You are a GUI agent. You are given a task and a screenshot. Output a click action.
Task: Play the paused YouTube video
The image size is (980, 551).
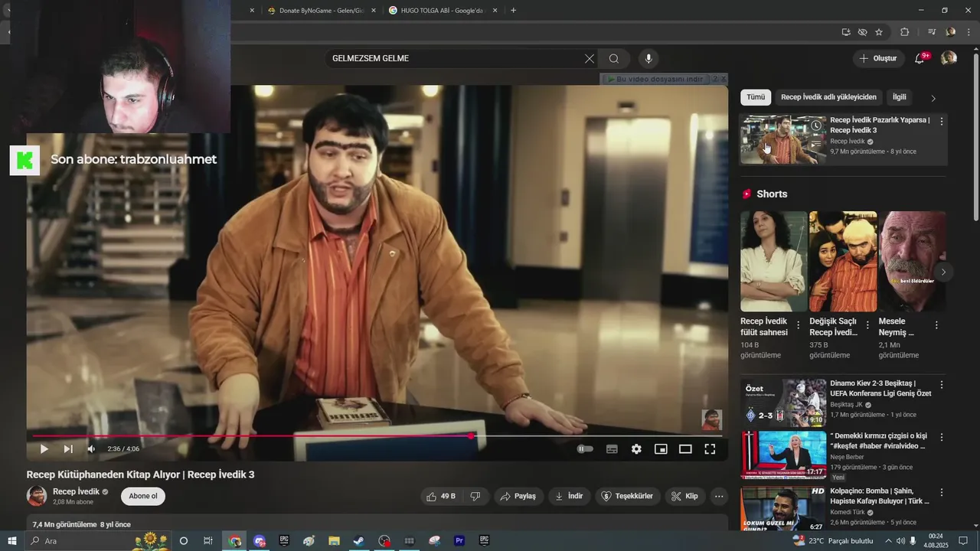pos(44,449)
